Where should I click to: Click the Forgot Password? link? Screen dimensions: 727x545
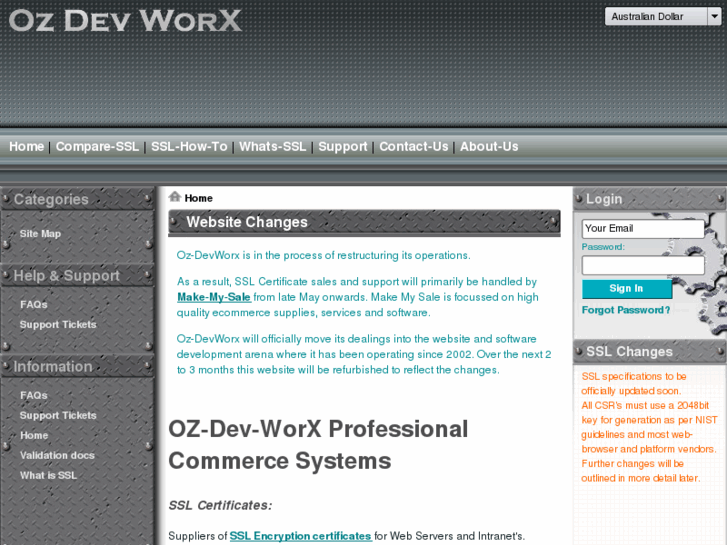coord(626,310)
